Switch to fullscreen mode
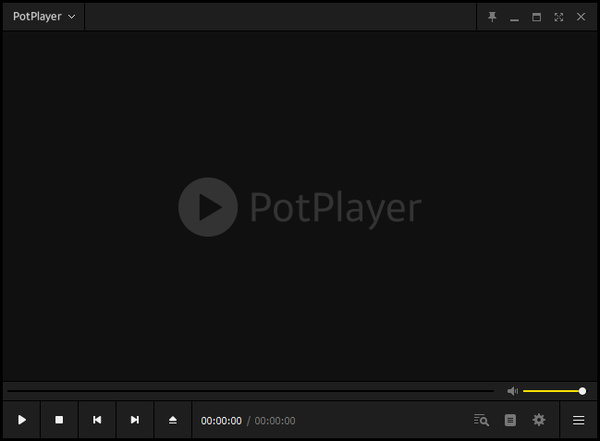The image size is (600, 441). [x=559, y=17]
